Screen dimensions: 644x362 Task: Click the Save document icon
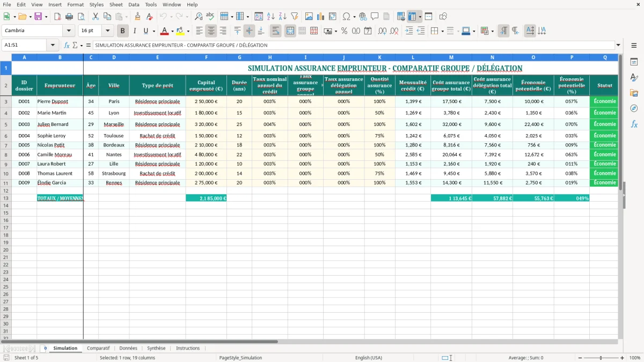click(x=38, y=17)
